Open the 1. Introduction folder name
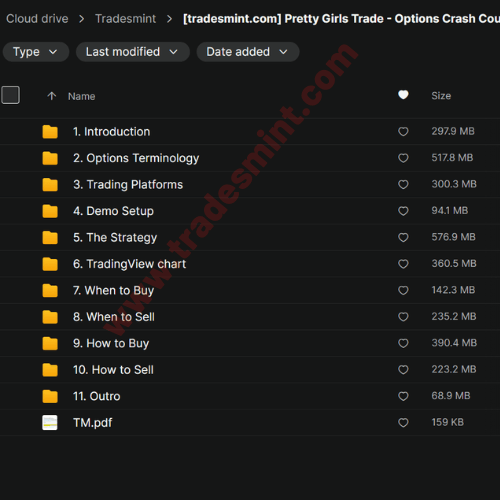Image resolution: width=500 pixels, height=500 pixels. coord(112,132)
